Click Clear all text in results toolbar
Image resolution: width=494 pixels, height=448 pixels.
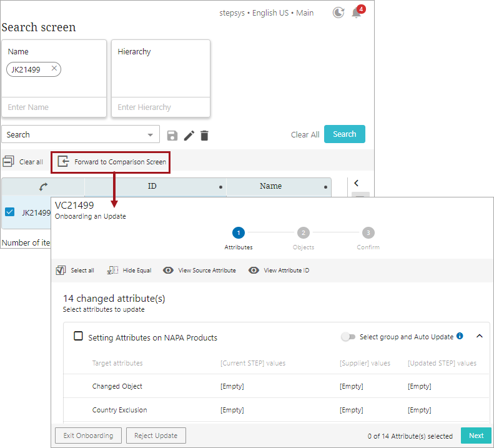point(31,162)
